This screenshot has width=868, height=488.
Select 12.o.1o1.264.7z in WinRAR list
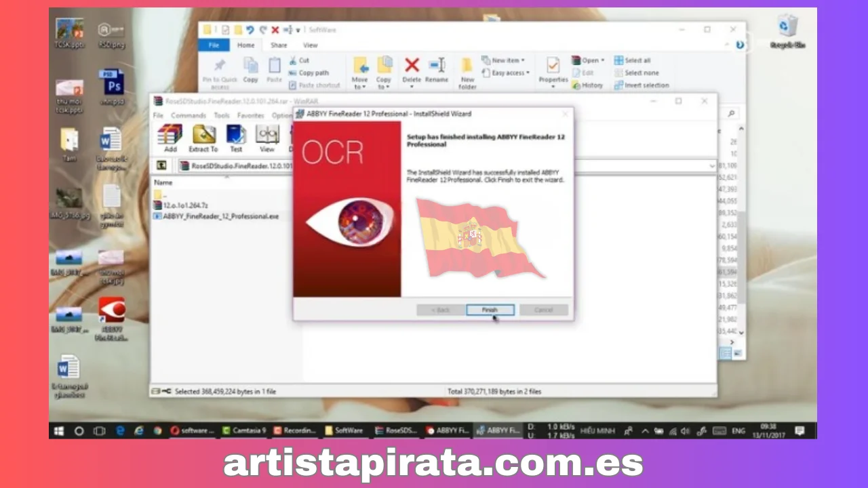click(180, 205)
